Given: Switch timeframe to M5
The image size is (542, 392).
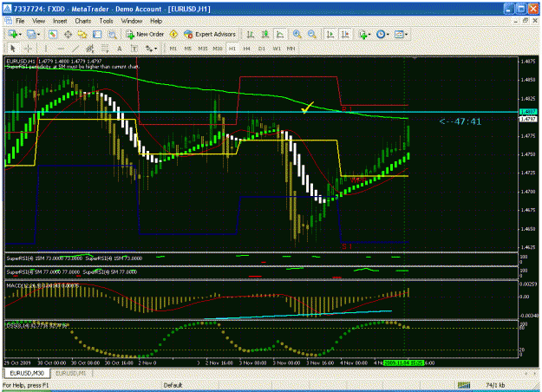Looking at the screenshot, I should [187, 49].
